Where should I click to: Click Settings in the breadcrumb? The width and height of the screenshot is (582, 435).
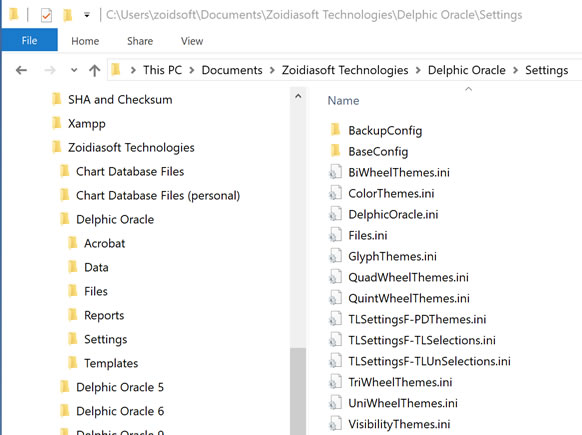pyautogui.click(x=546, y=70)
